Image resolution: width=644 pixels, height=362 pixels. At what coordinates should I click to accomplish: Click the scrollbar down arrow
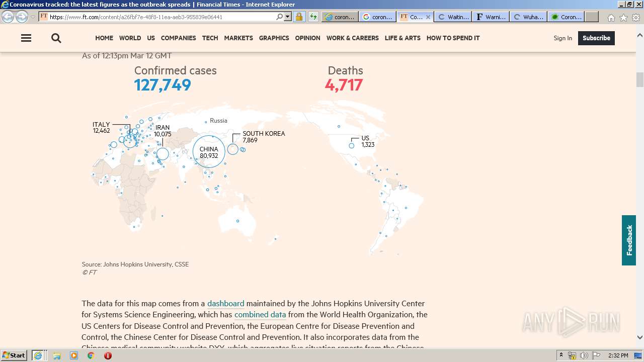pos(640,337)
